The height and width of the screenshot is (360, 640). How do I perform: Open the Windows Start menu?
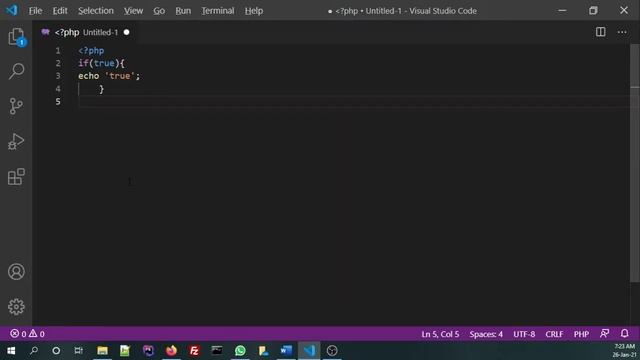tap(11, 351)
